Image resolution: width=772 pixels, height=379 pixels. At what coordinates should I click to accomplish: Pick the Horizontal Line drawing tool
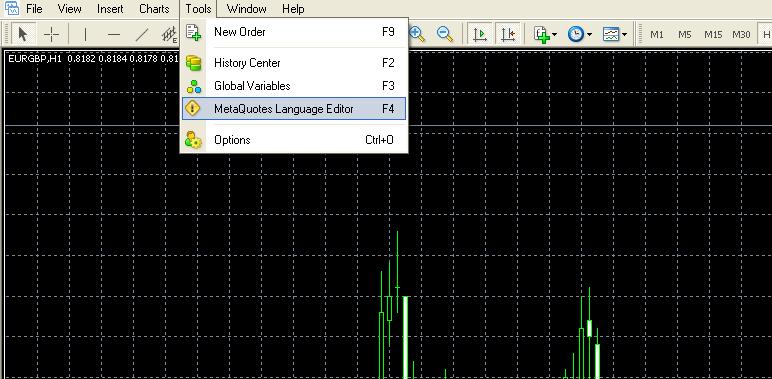click(x=114, y=34)
